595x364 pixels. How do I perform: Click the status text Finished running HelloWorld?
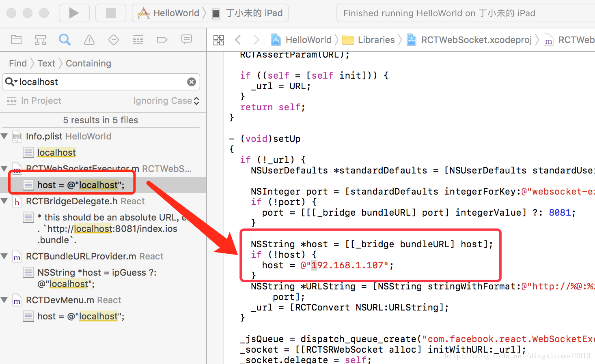coord(439,13)
